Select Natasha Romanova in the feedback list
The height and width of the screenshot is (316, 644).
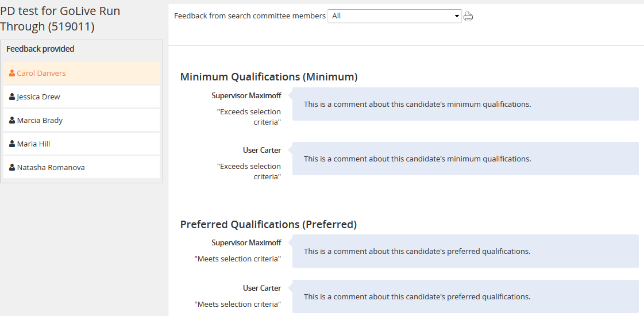pos(82,168)
